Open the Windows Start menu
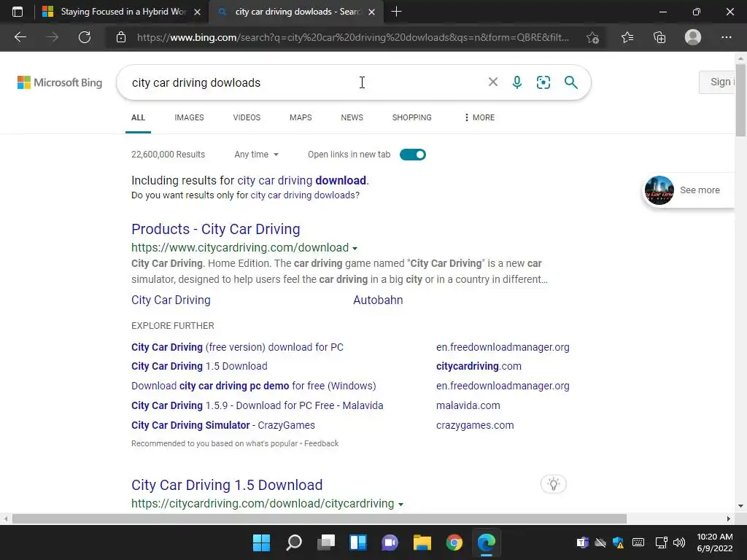The height and width of the screenshot is (560, 747). click(261, 542)
